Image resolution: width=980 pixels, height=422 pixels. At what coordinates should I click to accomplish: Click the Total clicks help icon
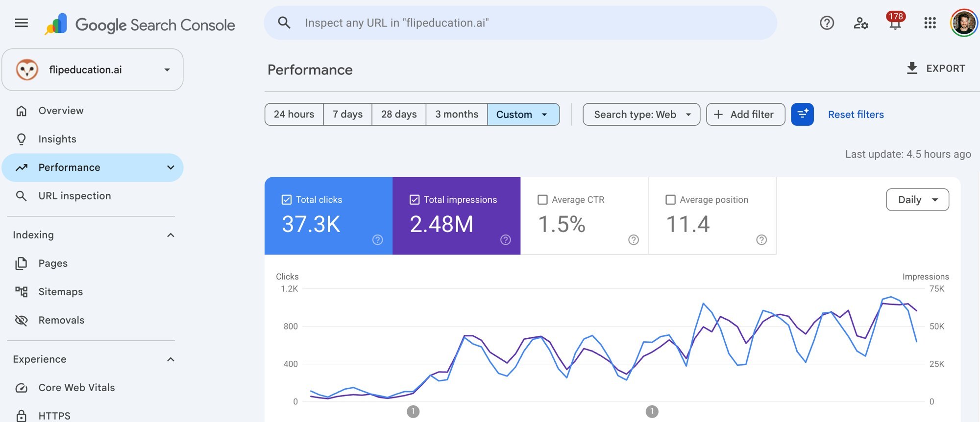[x=378, y=240]
